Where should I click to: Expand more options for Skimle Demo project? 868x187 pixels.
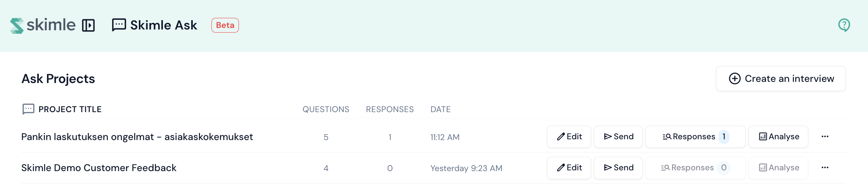coord(825,168)
